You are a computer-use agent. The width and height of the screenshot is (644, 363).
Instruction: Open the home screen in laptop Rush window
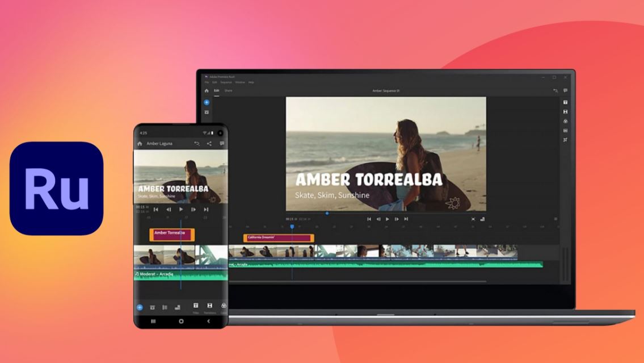click(207, 91)
